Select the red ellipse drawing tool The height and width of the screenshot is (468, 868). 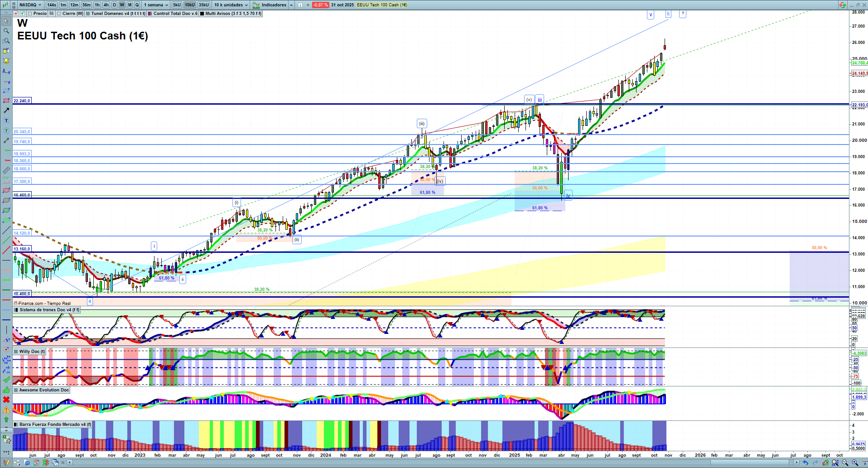6,190
